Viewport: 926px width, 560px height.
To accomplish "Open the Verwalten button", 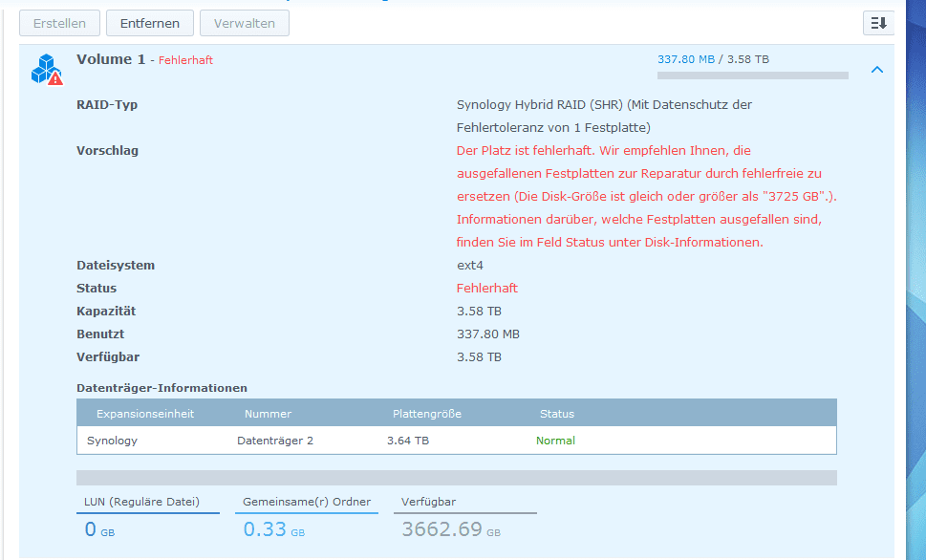I will click(x=245, y=23).
